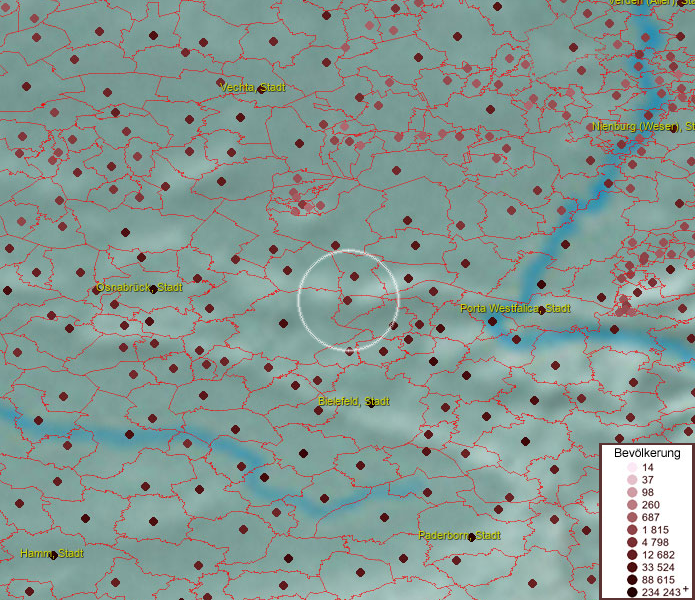Click the Paderborn, Stadt map label
The width and height of the screenshot is (695, 600).
pyautogui.click(x=459, y=535)
